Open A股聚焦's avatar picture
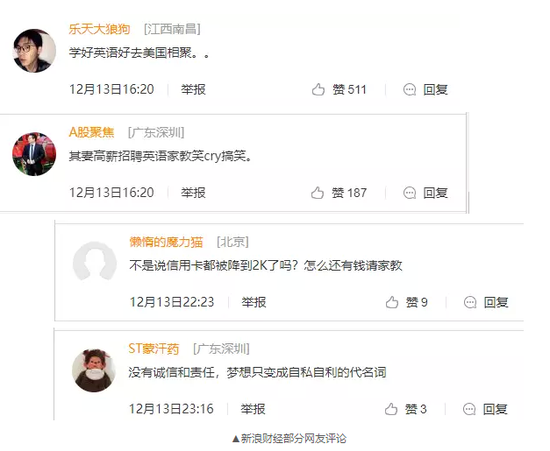Screen dimensions: 550x451 click(x=34, y=154)
